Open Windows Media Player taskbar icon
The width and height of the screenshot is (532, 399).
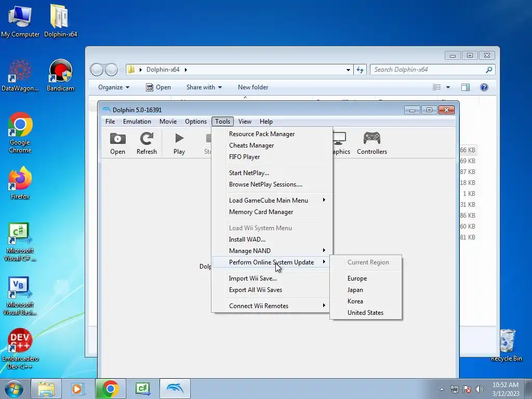pos(77,389)
